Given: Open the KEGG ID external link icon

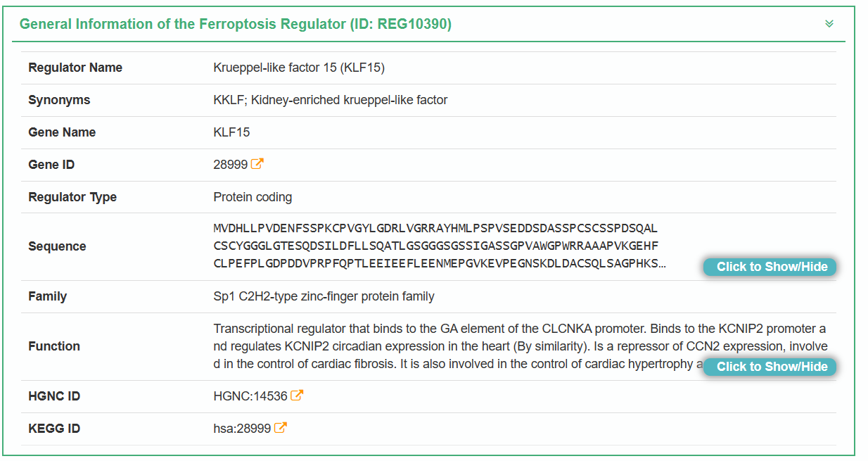Looking at the screenshot, I should [281, 428].
